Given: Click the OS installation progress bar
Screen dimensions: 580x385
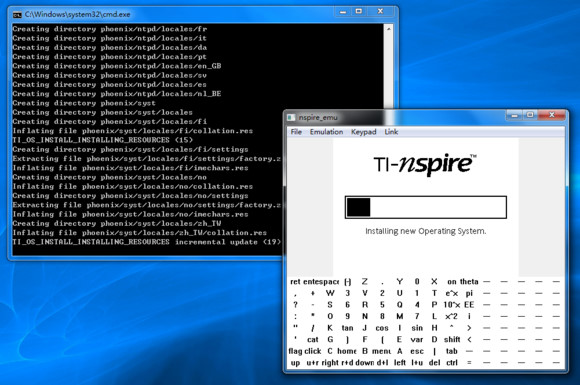Looking at the screenshot, I should click(x=426, y=207).
